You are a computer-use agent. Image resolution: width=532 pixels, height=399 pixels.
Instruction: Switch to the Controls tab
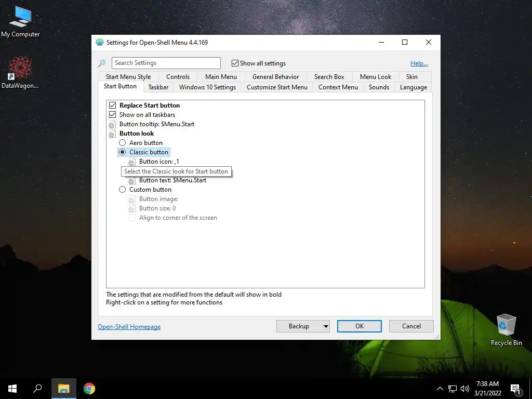click(x=178, y=77)
